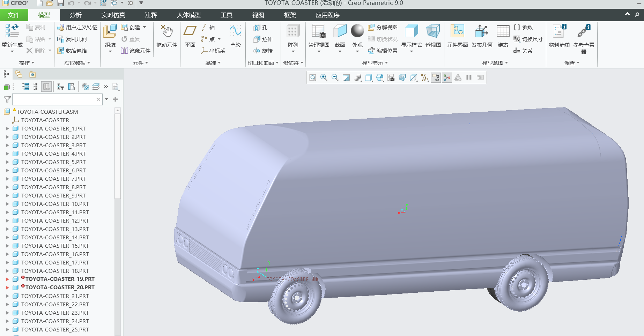644x336 pixels.
Task: Click the folder browser tab icon
Action: 19,74
